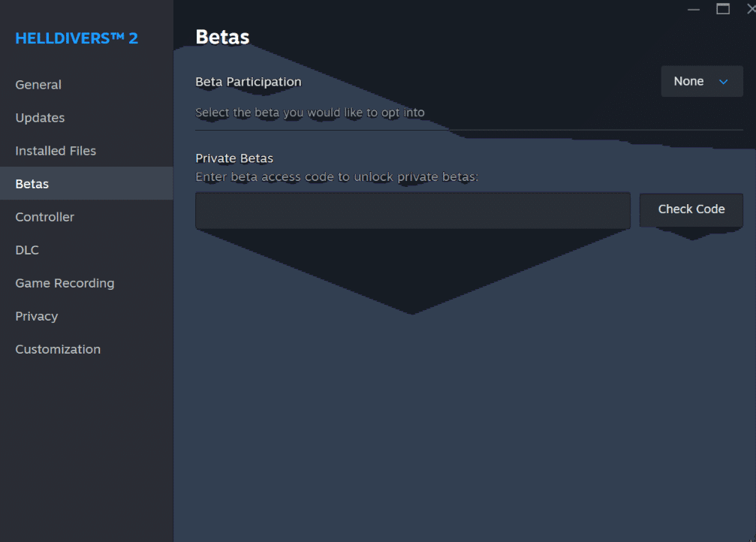The height and width of the screenshot is (542, 756).
Task: Maximize the properties window
Action: pyautogui.click(x=723, y=9)
